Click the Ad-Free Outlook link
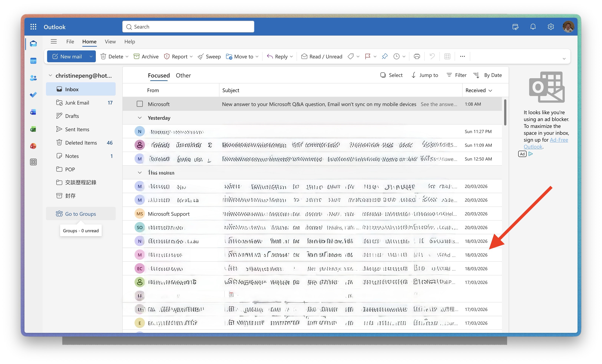 (558, 140)
